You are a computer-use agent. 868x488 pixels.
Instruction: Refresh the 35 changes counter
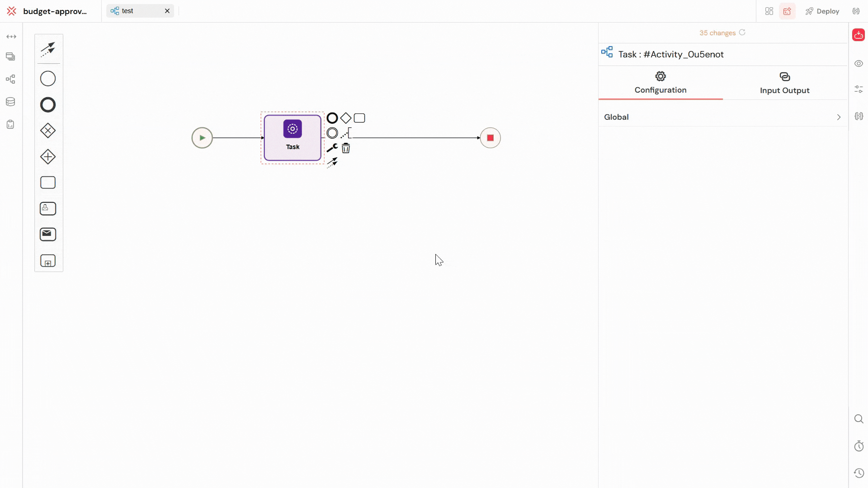[x=742, y=33]
